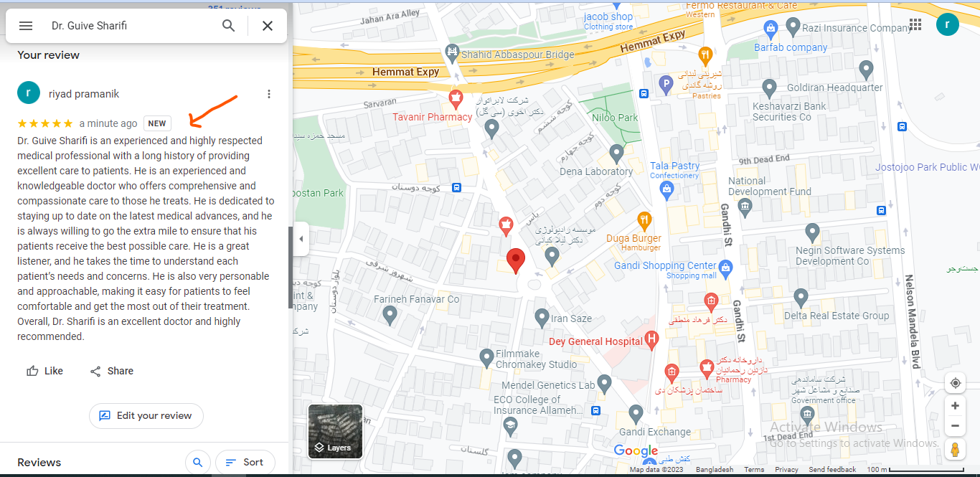Screen dimensions: 980x477
Task: Select the Keshavarzi Bank Securities marker
Action: (769, 88)
